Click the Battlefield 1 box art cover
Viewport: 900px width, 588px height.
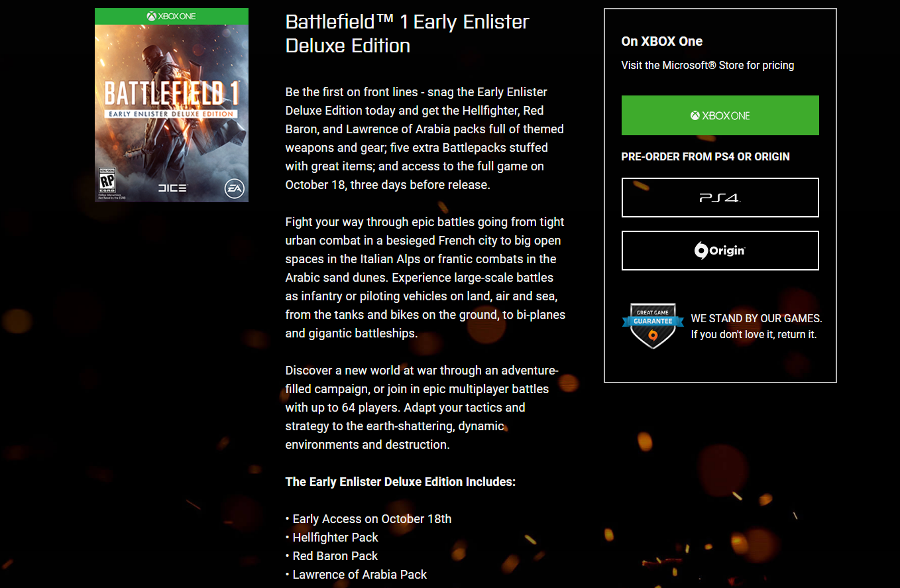172,105
